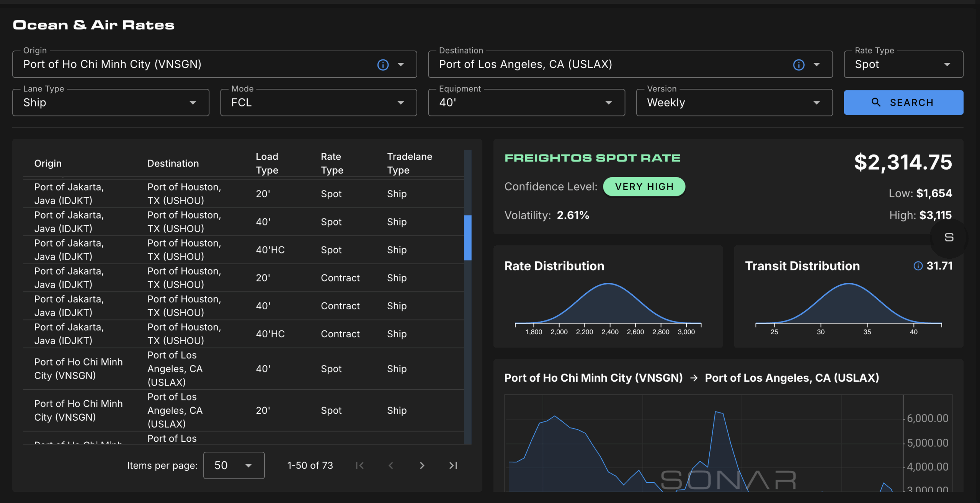Expand the Version Weekly dropdown
This screenshot has width=980, height=503.
tap(734, 103)
